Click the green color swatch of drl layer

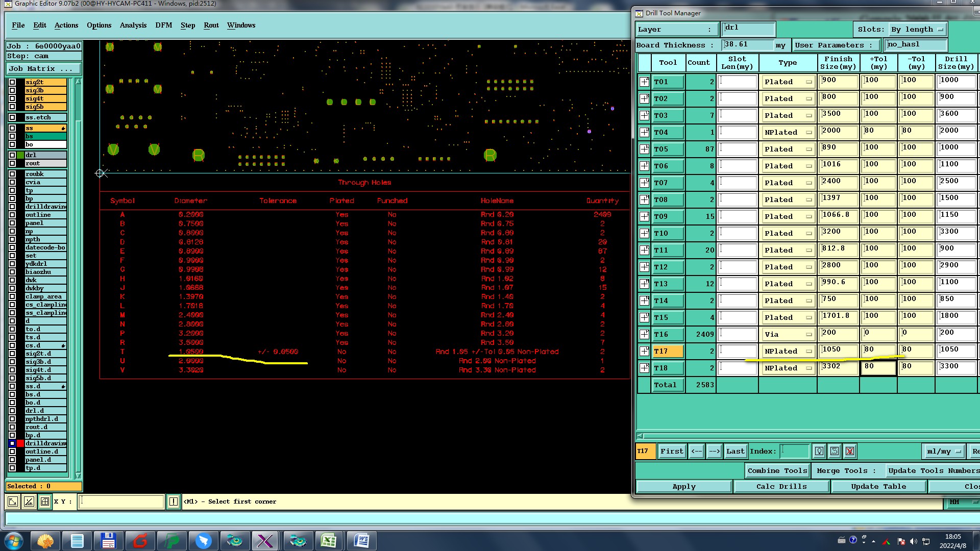[20, 155]
